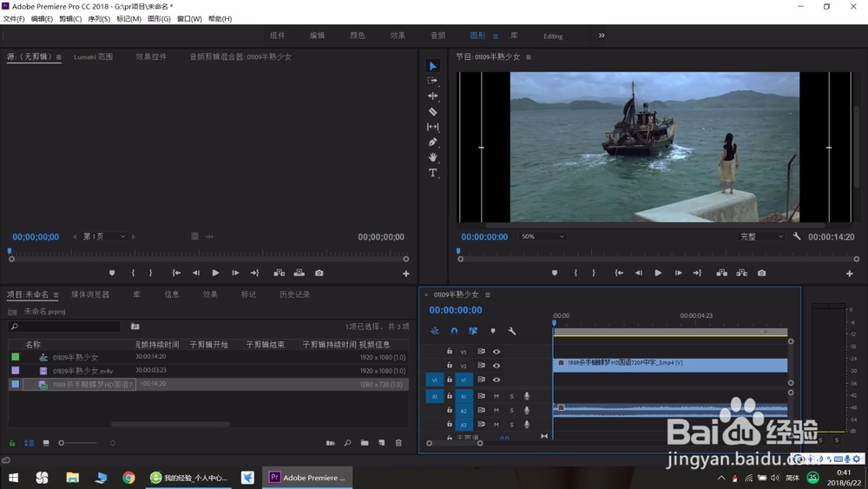868x489 pixels.
Task: Select the Pen tool
Action: click(433, 142)
